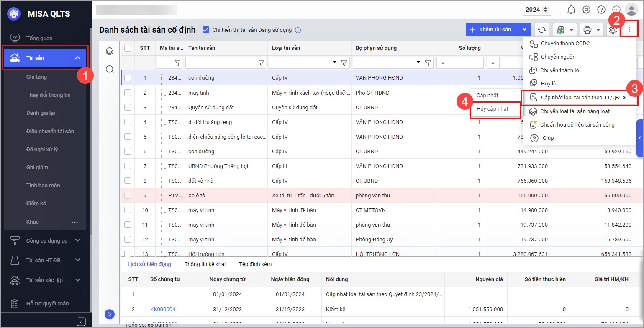Click the filter icon under Tên tài sản

tap(261, 63)
